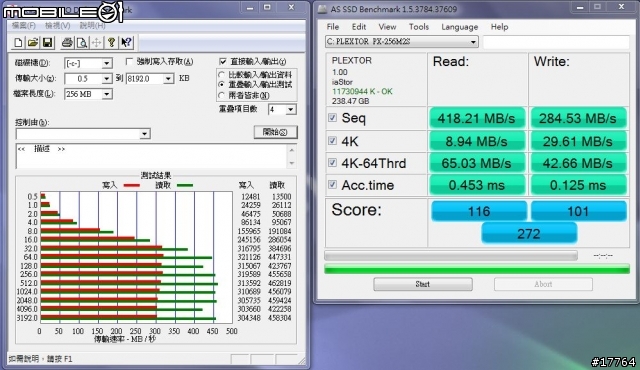Click the AS SSD Benchmark title bar icon
Image resolution: width=640 pixels, height=370 pixels.
coord(322,9)
